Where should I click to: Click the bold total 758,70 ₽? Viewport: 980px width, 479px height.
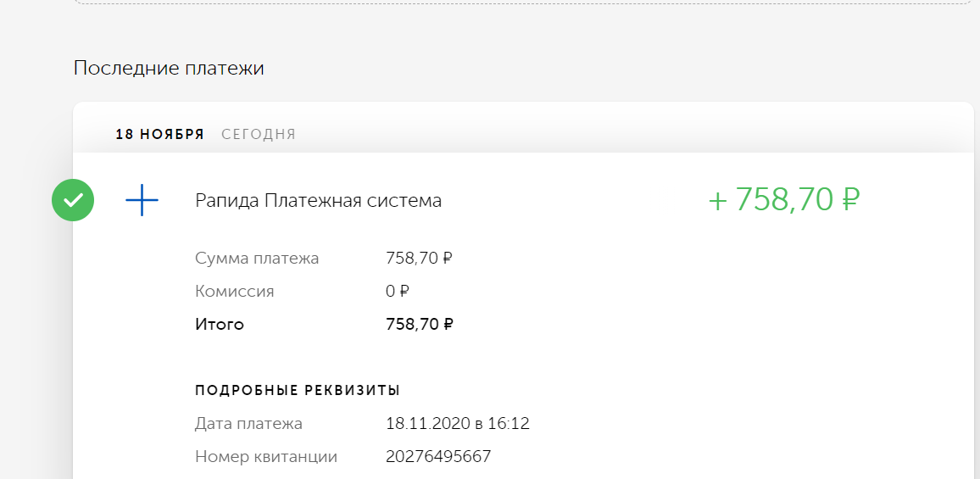coord(420,325)
